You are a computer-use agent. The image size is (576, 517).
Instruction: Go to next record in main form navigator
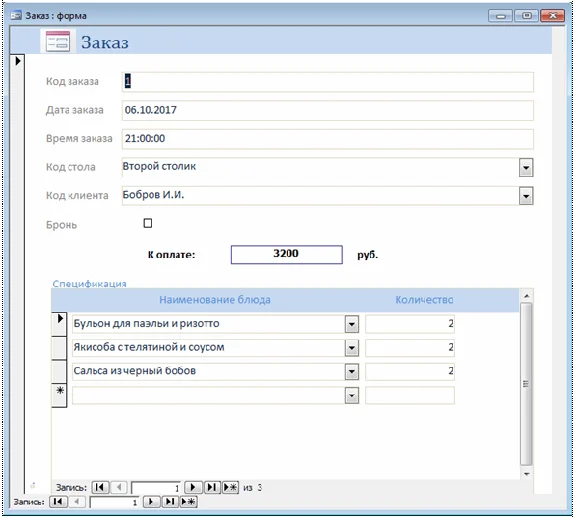tap(151, 502)
